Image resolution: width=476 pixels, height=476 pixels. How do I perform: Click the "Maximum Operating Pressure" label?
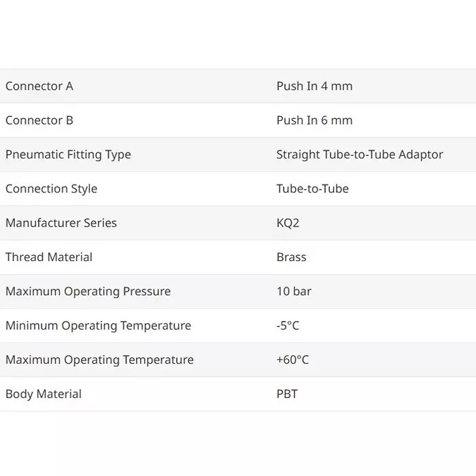[x=88, y=292]
